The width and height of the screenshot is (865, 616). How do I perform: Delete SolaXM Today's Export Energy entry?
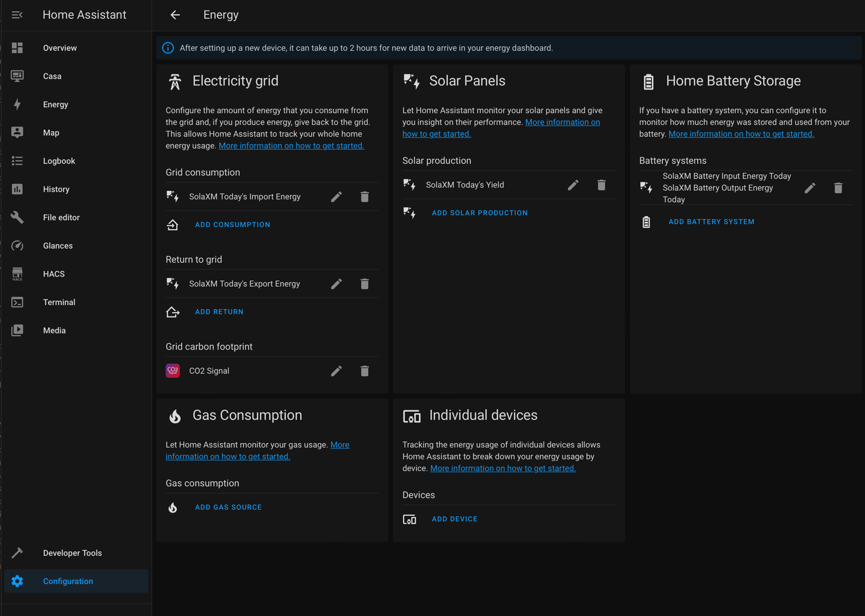364,284
